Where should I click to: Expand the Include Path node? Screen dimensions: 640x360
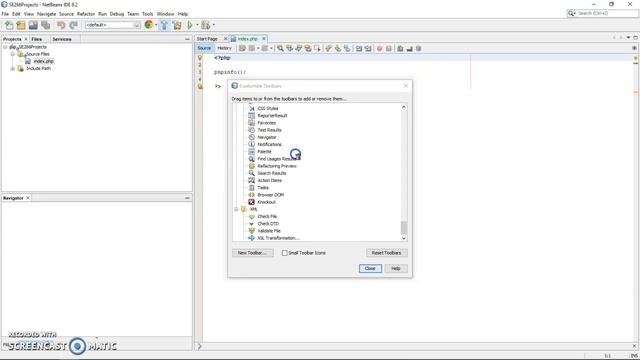[13, 69]
